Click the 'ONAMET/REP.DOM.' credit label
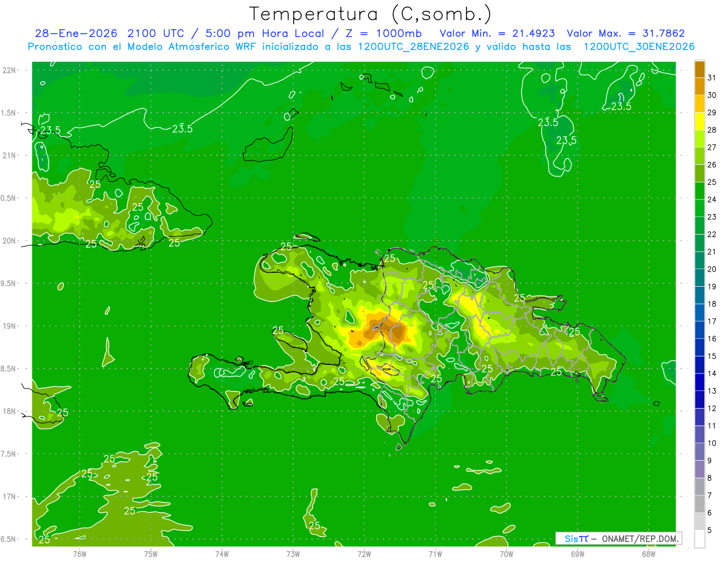 (639, 538)
